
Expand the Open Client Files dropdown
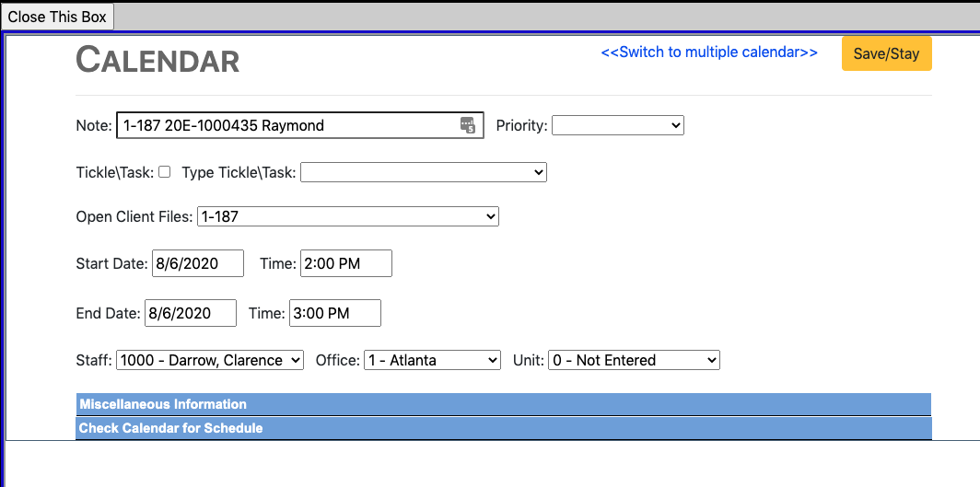(347, 216)
